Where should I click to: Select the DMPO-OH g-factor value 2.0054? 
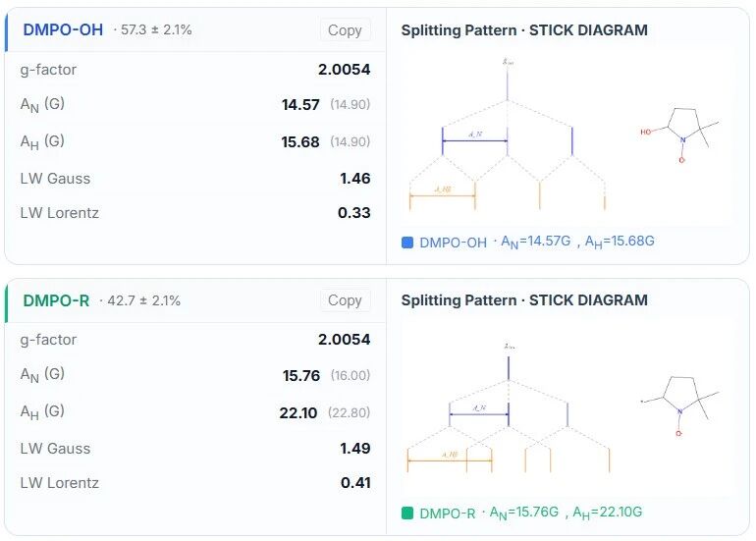point(344,70)
